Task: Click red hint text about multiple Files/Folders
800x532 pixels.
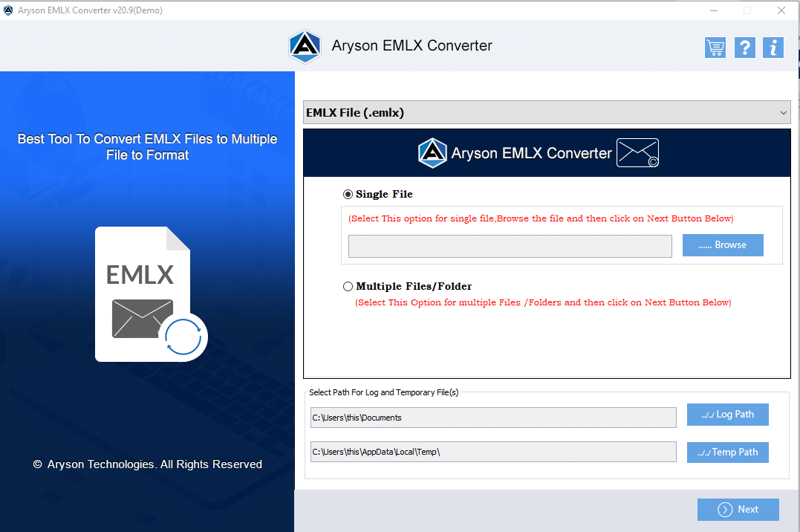Action: coord(543,302)
